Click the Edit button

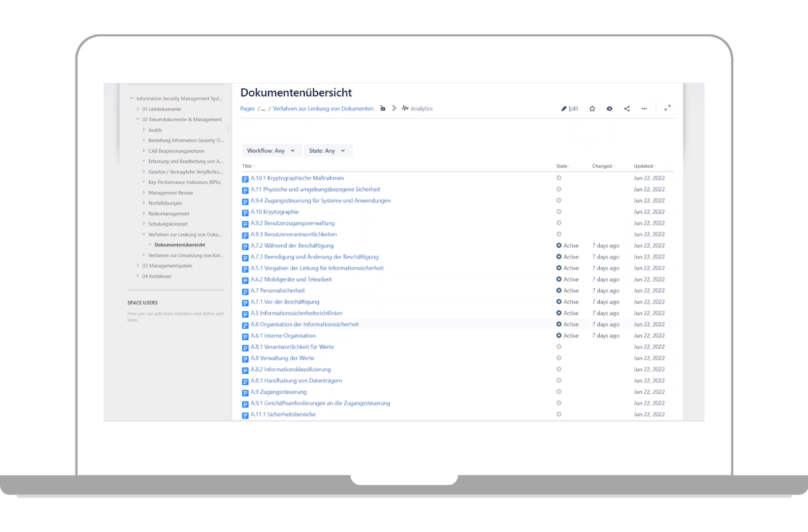(570, 108)
